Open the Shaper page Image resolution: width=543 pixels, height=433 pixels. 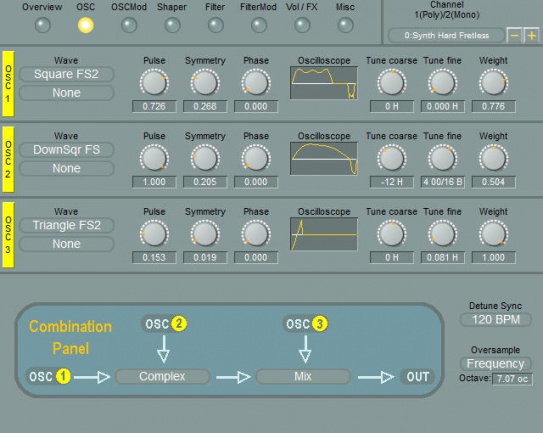tap(172, 25)
